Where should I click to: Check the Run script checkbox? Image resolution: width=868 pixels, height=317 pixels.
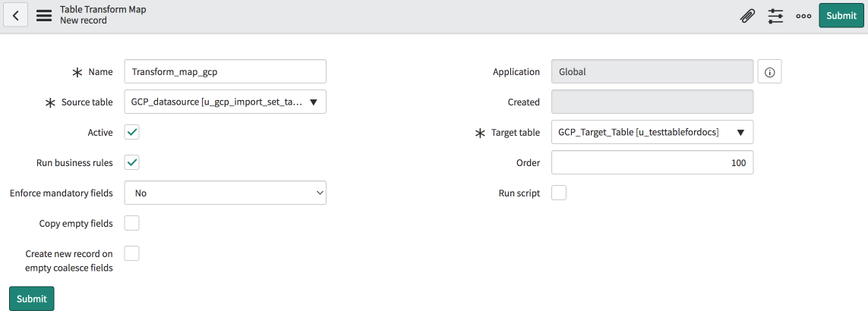[559, 193]
